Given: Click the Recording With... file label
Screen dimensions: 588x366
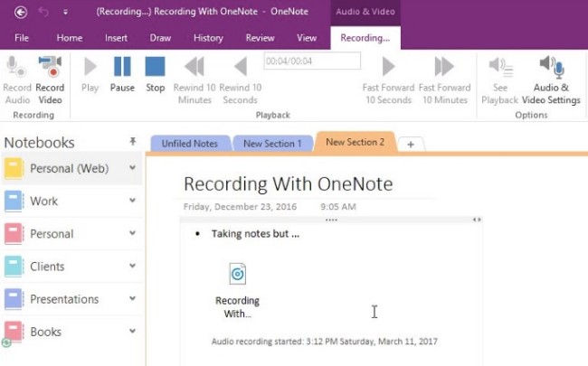Looking at the screenshot, I should click(237, 307).
